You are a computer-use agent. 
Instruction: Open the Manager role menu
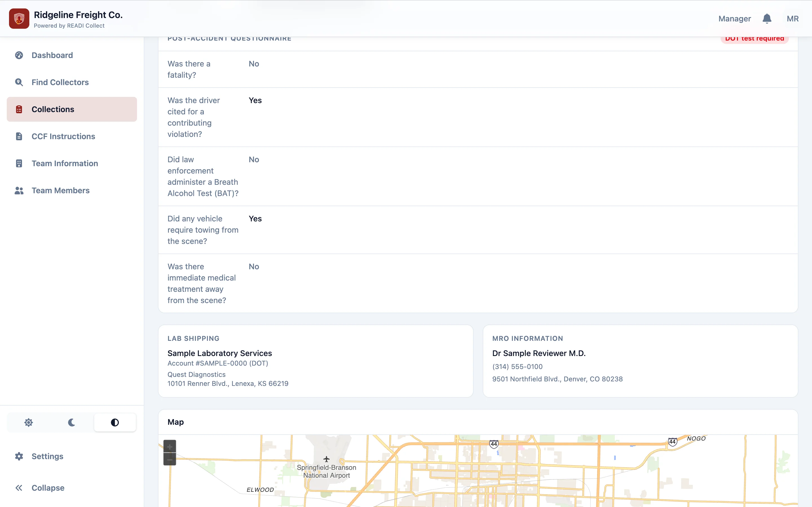point(734,18)
